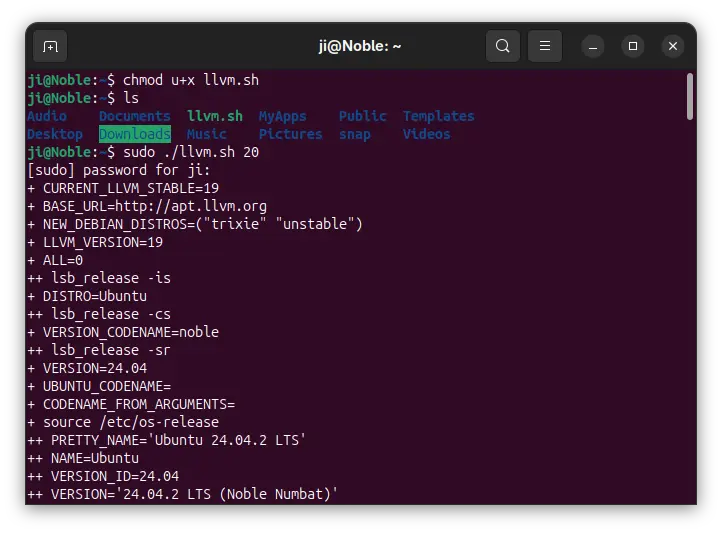Click the window title ji@Noble: ~
The height and width of the screenshot is (533, 722).
(360, 46)
